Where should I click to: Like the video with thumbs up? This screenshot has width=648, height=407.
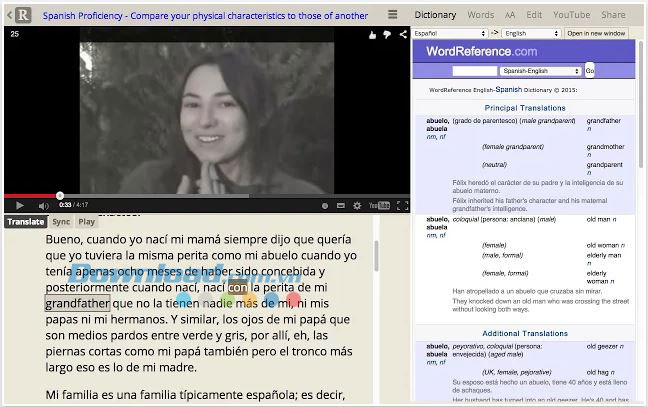click(372, 34)
